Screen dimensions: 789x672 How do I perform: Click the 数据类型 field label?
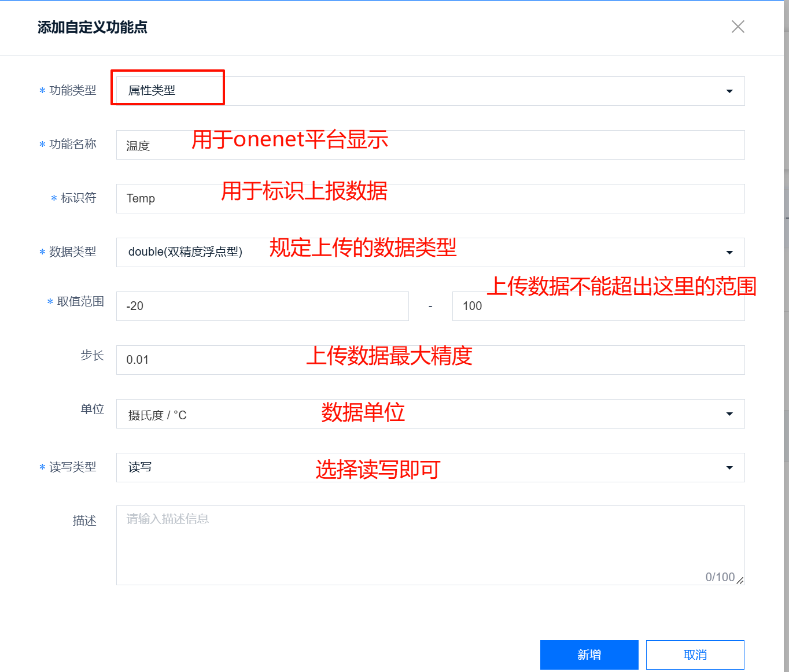[72, 252]
